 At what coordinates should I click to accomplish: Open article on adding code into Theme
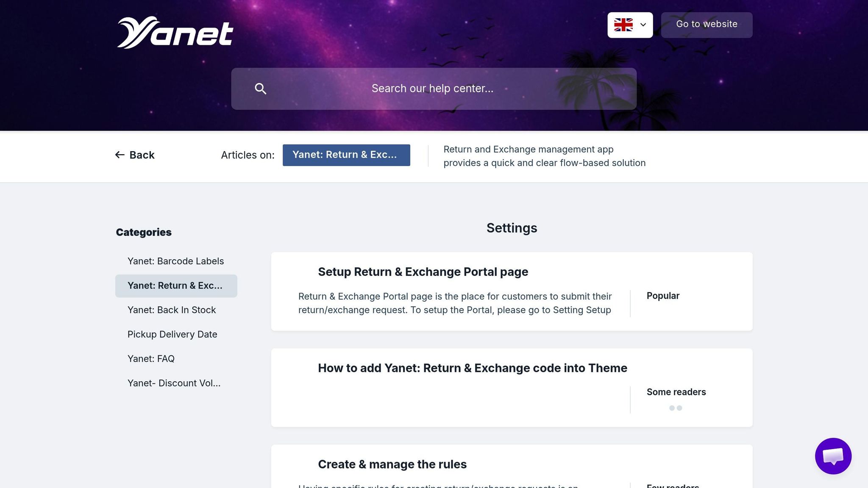(472, 368)
